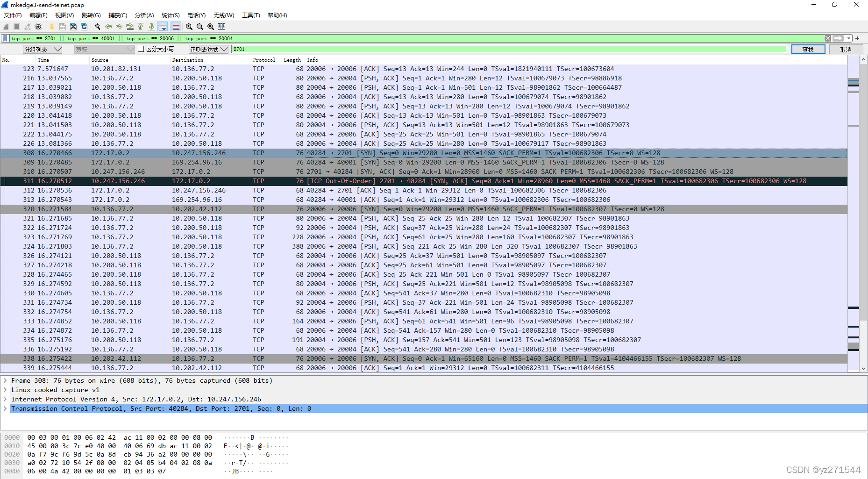Select packet 320 SYN row to 10.202.42.112
868x479 pixels.
coord(424,209)
